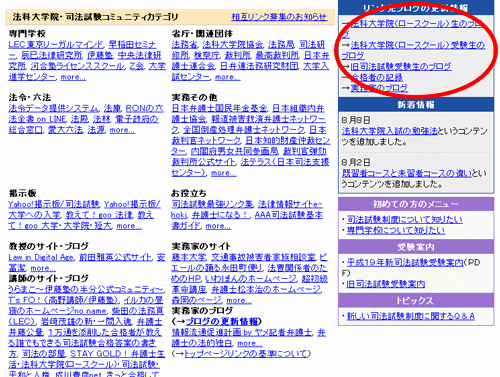Open 交通事故被害者家族相談室 link
The width and height of the screenshot is (500, 377).
[263, 257]
